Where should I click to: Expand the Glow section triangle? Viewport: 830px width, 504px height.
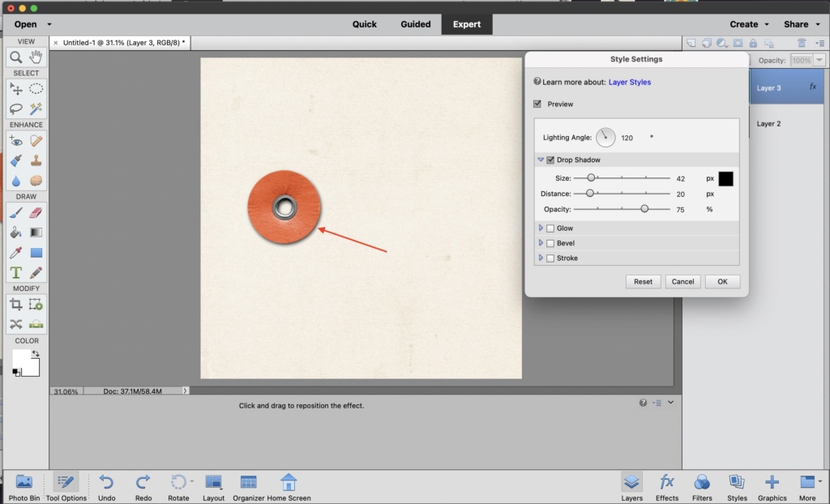pyautogui.click(x=541, y=228)
